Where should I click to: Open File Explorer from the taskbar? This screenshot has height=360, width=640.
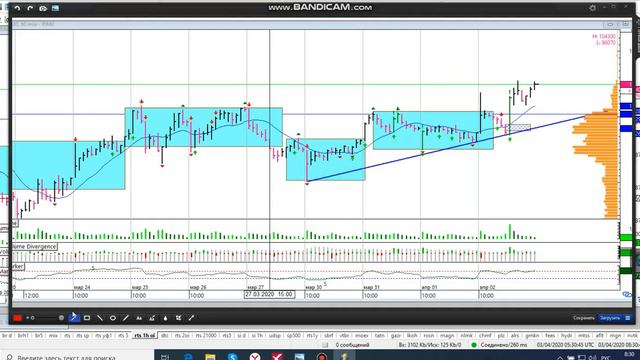[210, 356]
